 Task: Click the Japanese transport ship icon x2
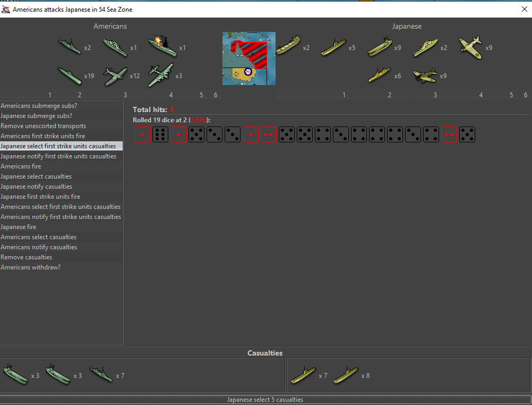pos(288,47)
